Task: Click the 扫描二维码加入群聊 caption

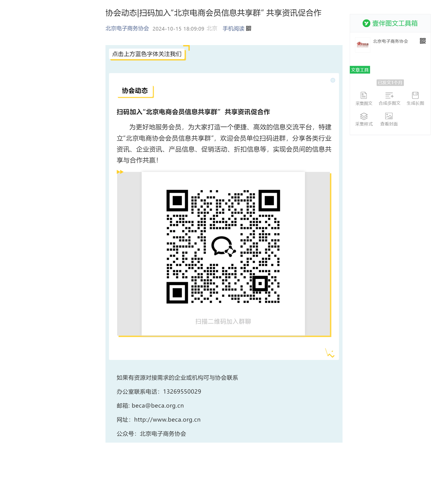Action: pyautogui.click(x=223, y=321)
